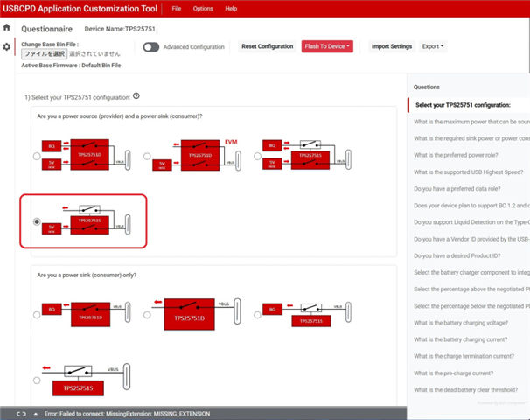
Task: Jump to supported USB Highest Speed question
Action: pos(469,172)
